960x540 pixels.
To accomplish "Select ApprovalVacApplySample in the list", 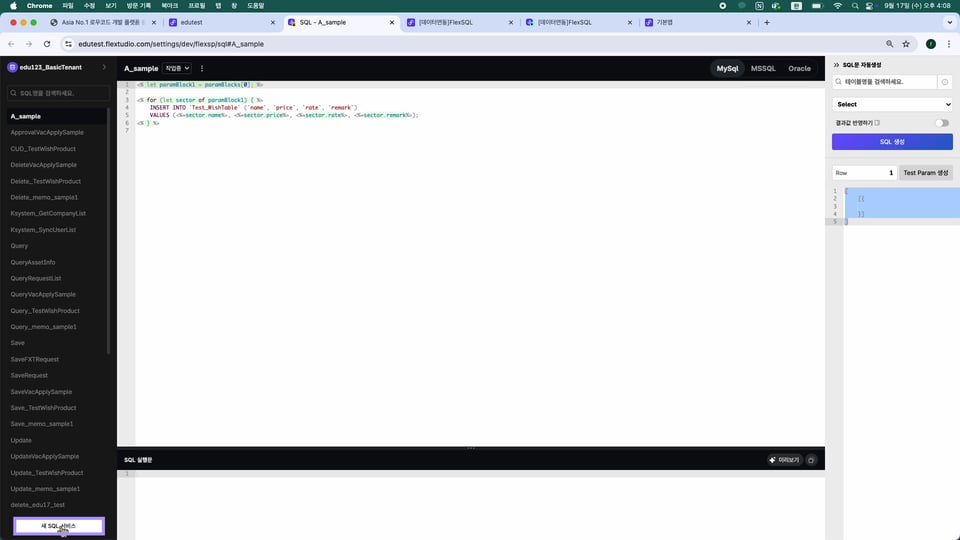I will click(x=47, y=132).
